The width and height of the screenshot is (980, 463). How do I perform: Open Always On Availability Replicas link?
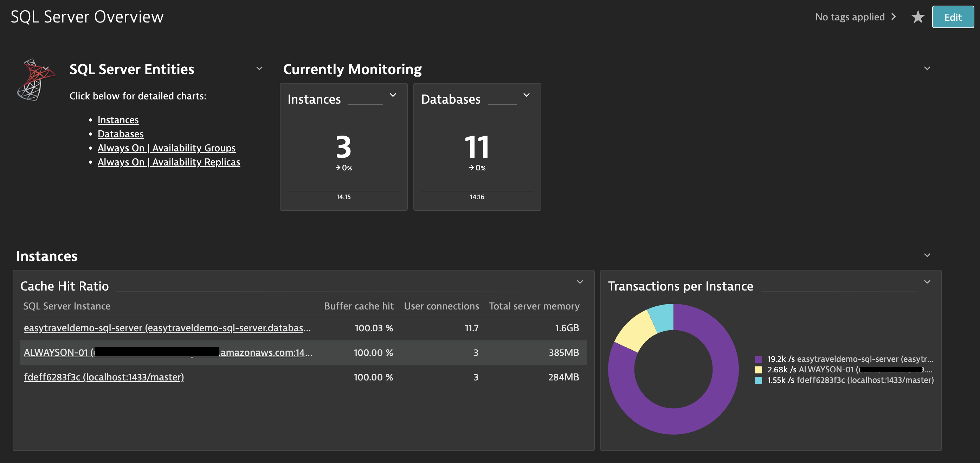(x=168, y=162)
